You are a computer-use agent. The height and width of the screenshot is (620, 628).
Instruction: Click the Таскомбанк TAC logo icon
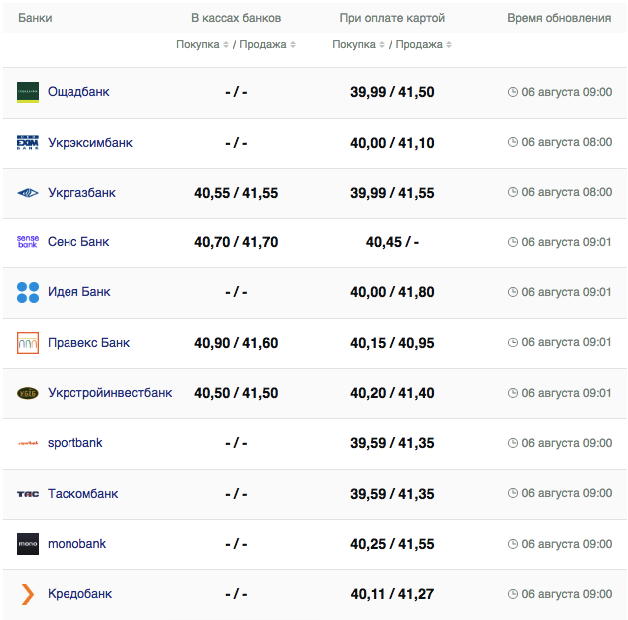28,494
